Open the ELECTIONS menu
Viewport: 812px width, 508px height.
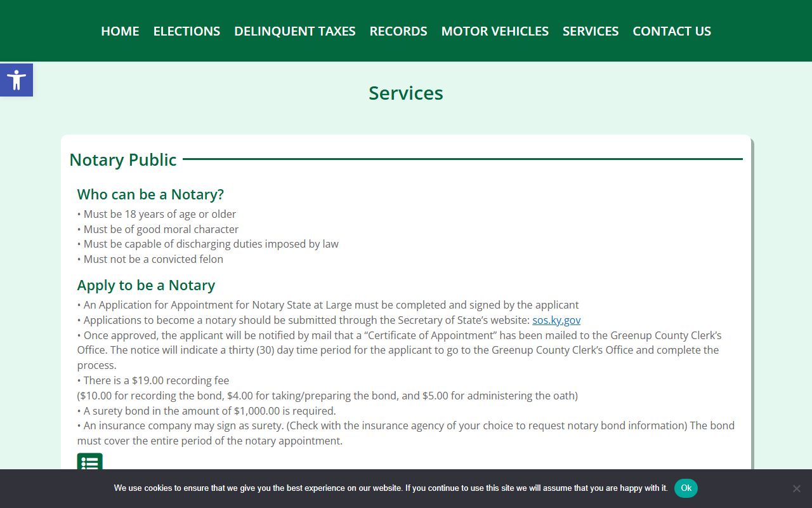click(187, 31)
